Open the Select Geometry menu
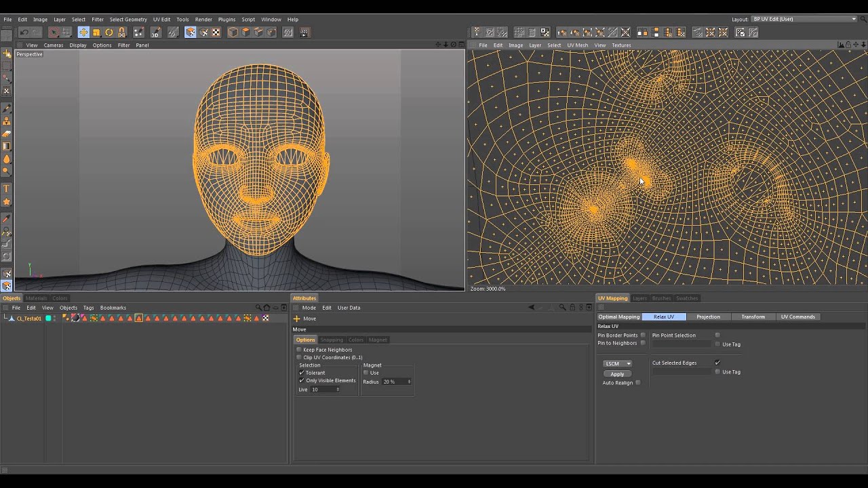 (128, 19)
